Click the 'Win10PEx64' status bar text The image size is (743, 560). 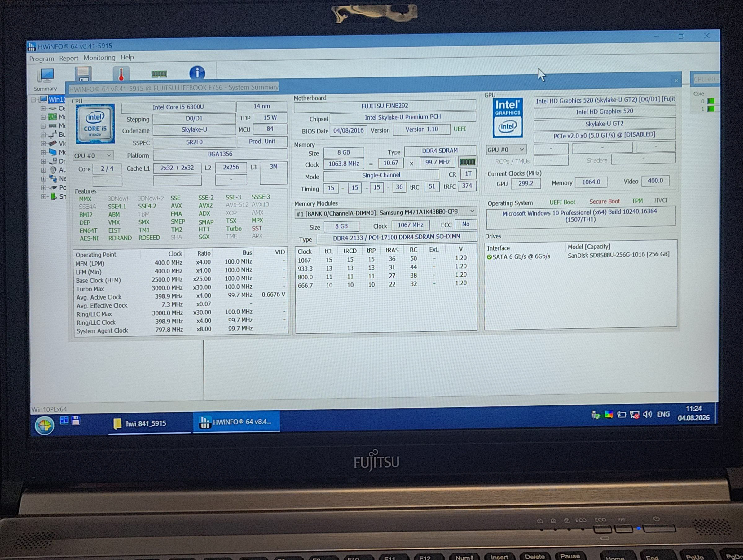click(49, 409)
